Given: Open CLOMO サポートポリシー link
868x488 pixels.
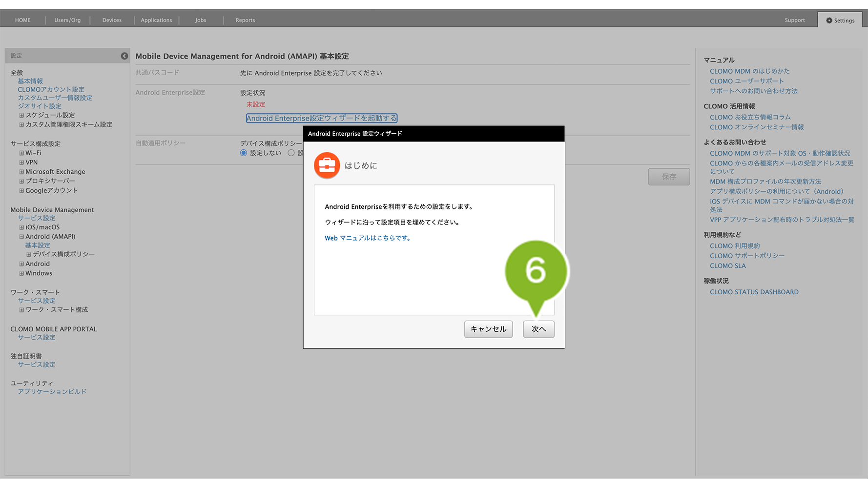Looking at the screenshot, I should [747, 256].
